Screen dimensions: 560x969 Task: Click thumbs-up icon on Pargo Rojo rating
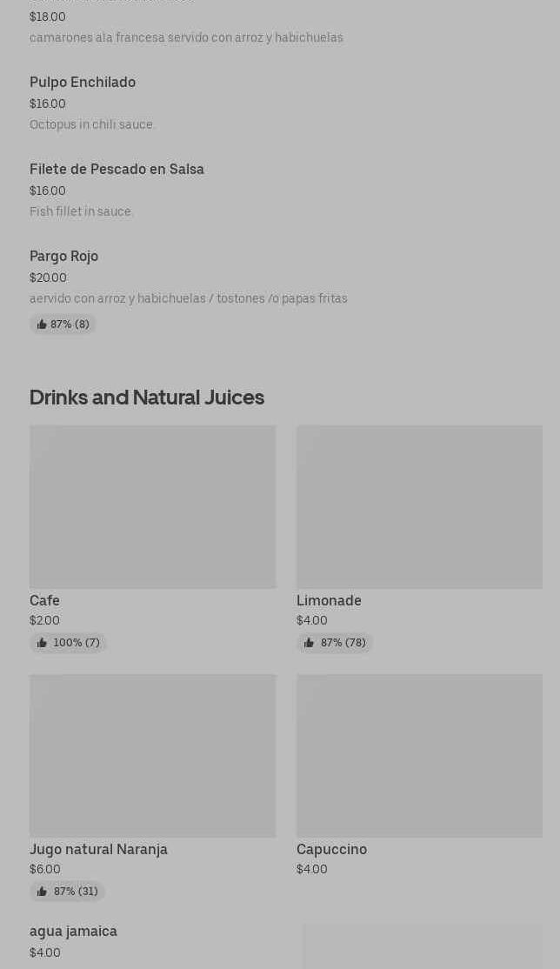pos(42,324)
